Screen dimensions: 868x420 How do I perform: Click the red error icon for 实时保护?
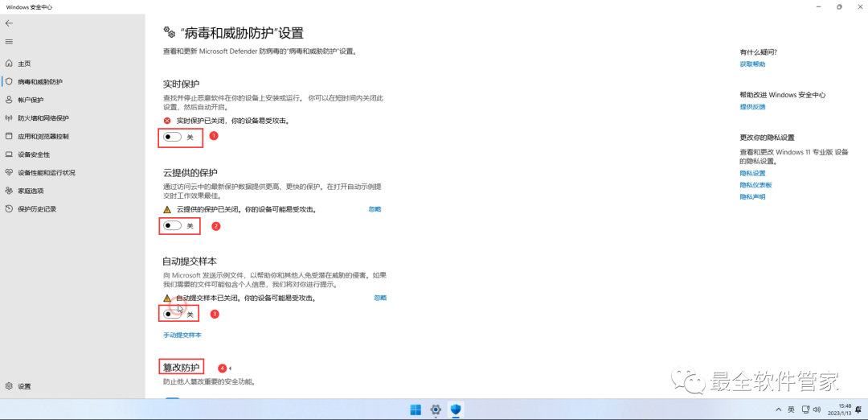point(167,121)
